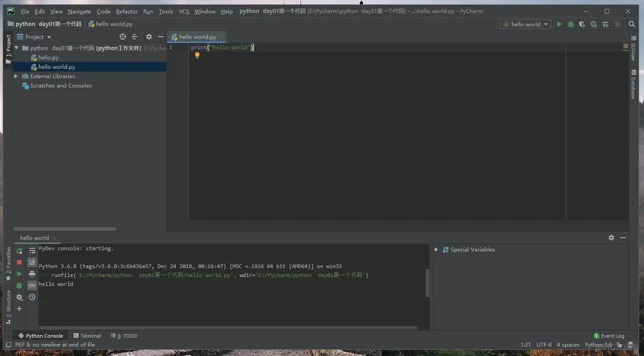Add a new console with plus icon

(19, 309)
